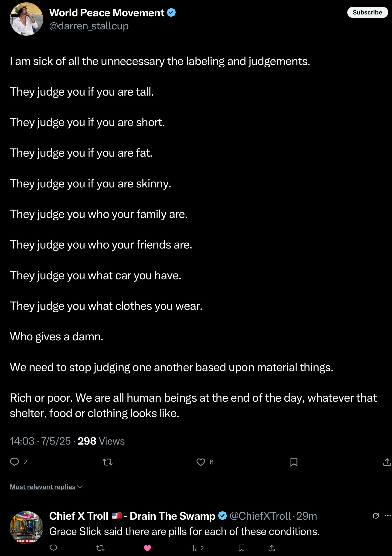This screenshot has height=556, width=392.
Task: Repost Chief X Troll's reply
Action: 100,548
